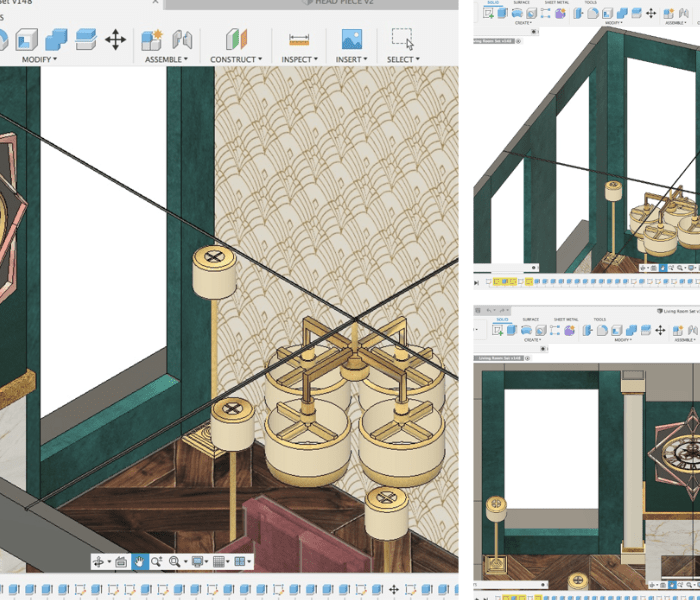
Task: Click the Insert image icon above INSERT
Action: tap(351, 39)
